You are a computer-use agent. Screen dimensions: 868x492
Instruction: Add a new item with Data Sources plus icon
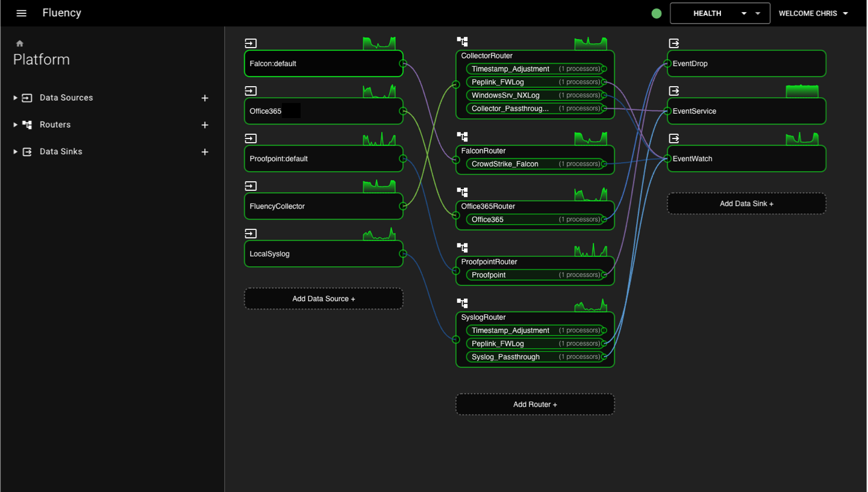pyautogui.click(x=205, y=98)
